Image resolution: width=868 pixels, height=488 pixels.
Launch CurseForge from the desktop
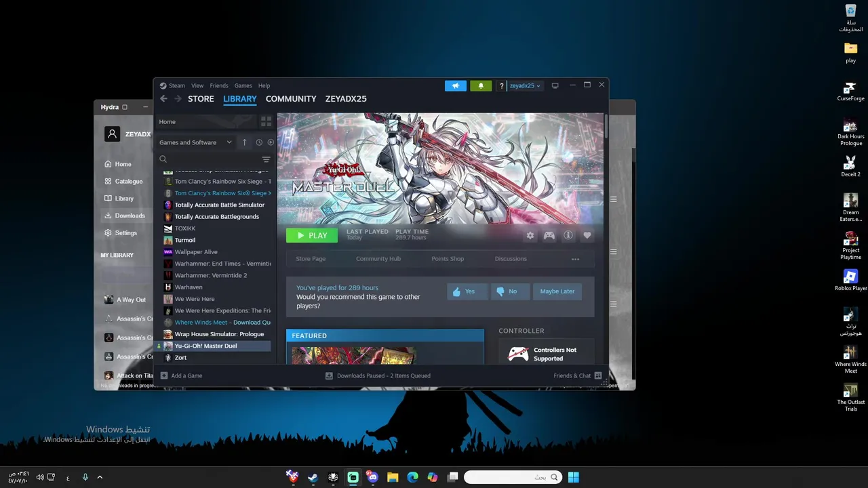(x=850, y=91)
